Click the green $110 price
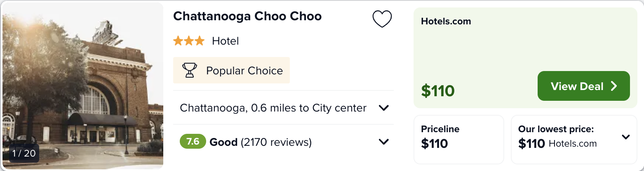The height and width of the screenshot is (171, 644). (437, 90)
